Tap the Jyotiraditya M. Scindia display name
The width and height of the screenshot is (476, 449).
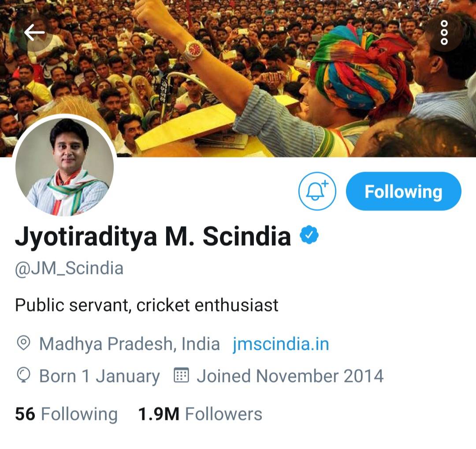152,236
